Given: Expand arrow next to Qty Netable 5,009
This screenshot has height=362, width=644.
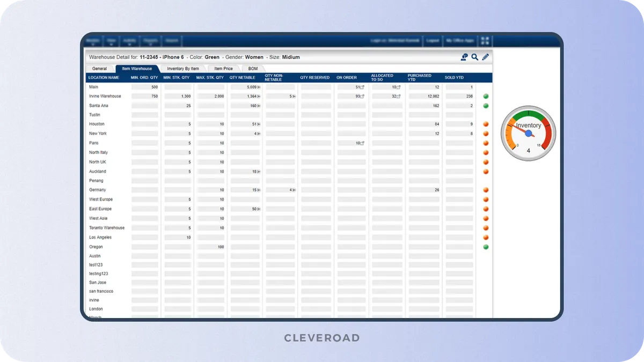Looking at the screenshot, I should coord(259,87).
